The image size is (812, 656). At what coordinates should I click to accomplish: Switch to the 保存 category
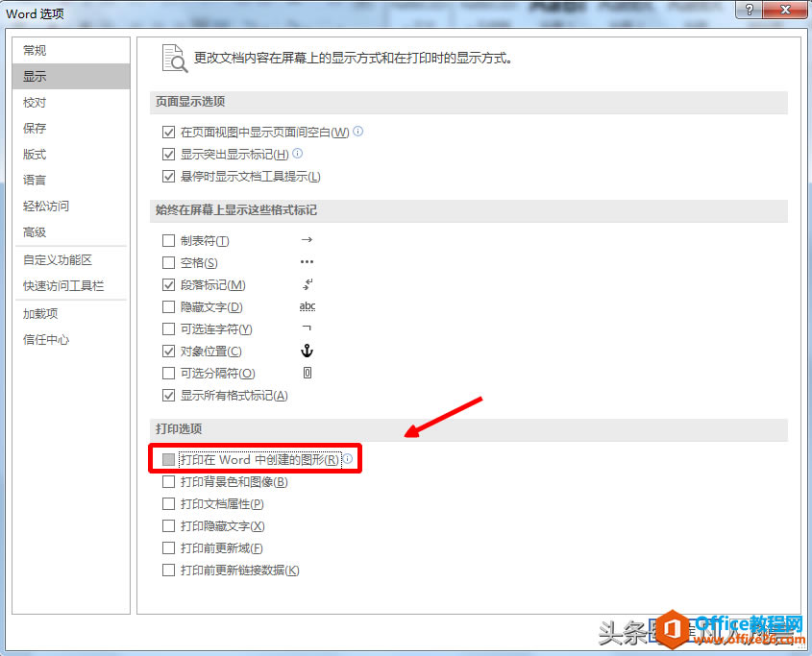pos(71,128)
